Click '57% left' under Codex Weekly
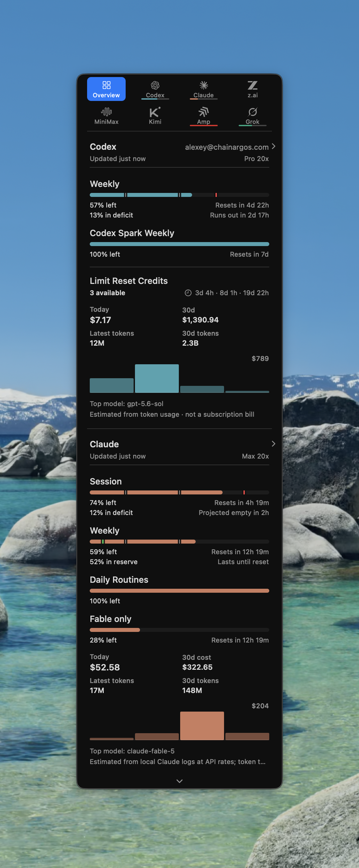The width and height of the screenshot is (359, 868). pos(103,205)
